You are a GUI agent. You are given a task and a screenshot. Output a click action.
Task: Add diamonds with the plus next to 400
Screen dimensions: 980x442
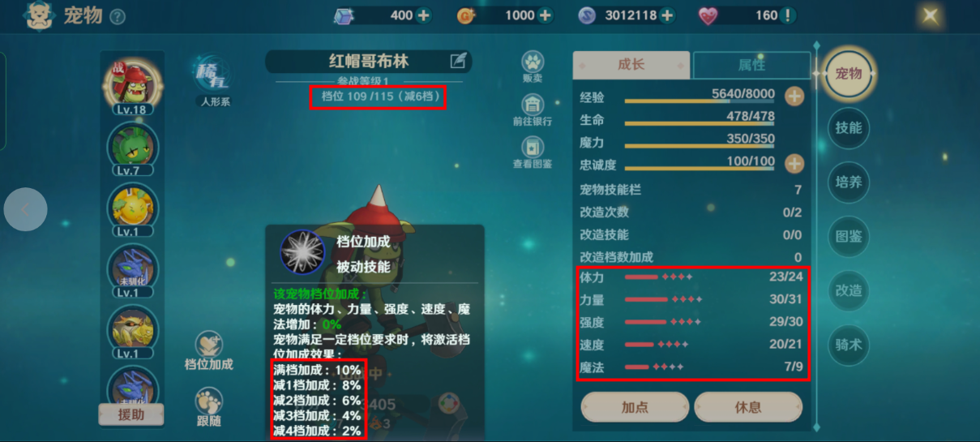click(x=423, y=15)
